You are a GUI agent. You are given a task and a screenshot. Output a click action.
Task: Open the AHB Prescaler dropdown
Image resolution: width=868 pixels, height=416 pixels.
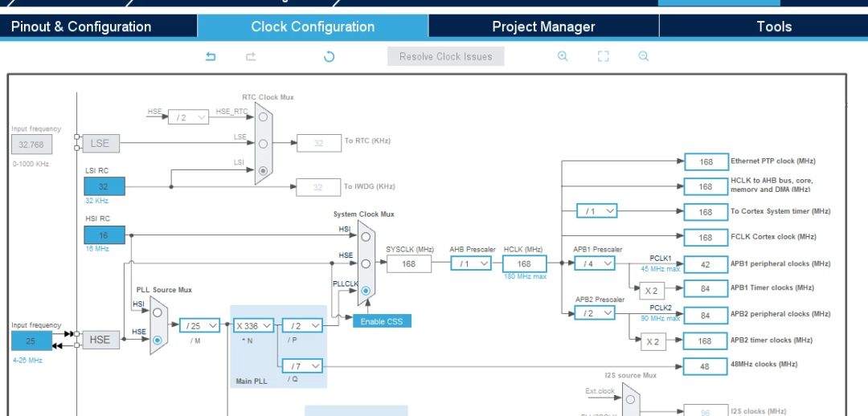470,263
